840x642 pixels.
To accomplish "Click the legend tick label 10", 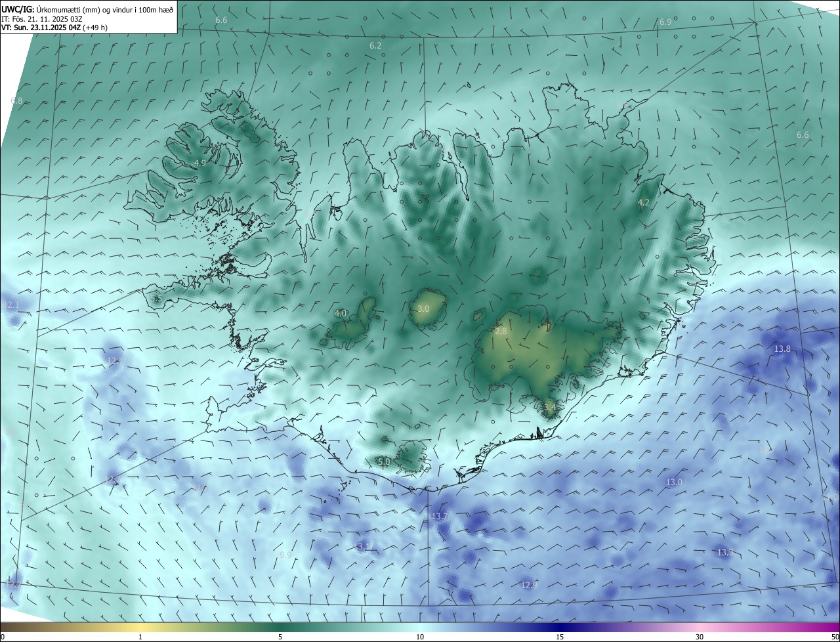I will [420, 637].
